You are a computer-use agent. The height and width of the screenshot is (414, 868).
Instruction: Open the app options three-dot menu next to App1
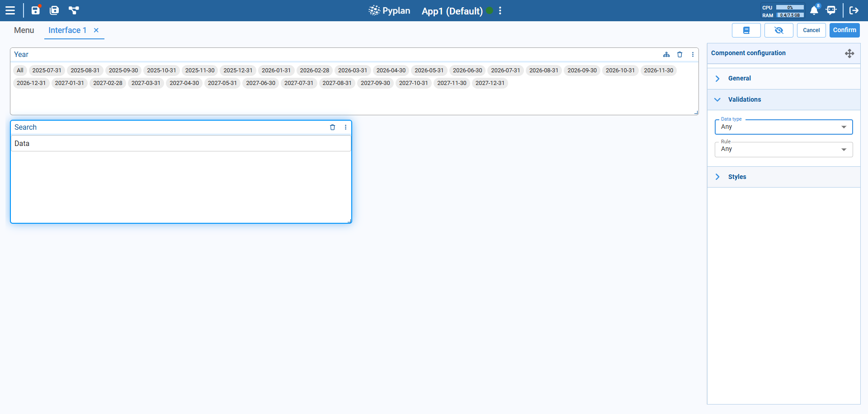(500, 11)
